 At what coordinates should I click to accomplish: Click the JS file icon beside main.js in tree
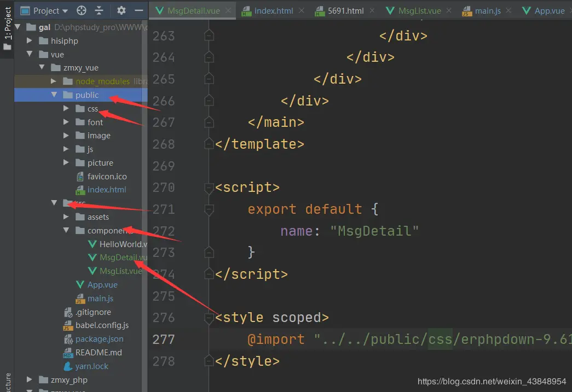(x=80, y=299)
